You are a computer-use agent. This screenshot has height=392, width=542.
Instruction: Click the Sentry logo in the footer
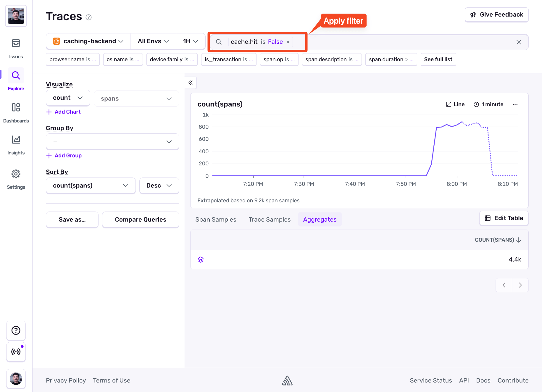[287, 380]
